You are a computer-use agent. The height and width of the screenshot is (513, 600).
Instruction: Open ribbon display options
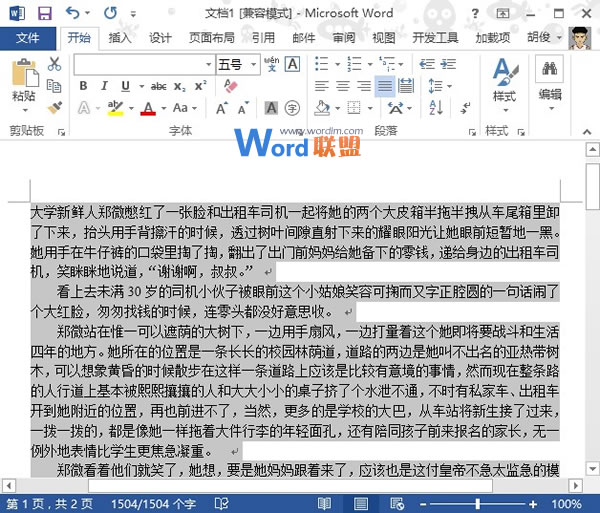pyautogui.click(x=502, y=14)
